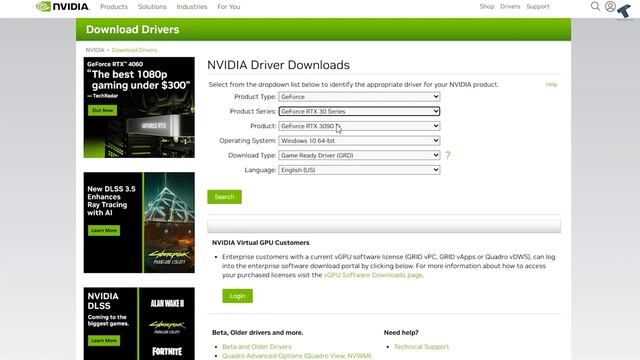Click Learn More on NVIDIA DLSS ad

(x=104, y=340)
